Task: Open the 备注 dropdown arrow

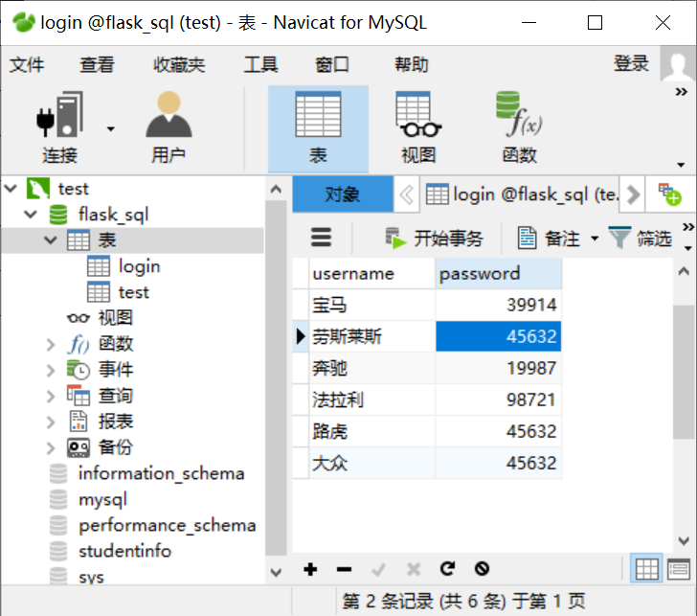Action: [595, 239]
